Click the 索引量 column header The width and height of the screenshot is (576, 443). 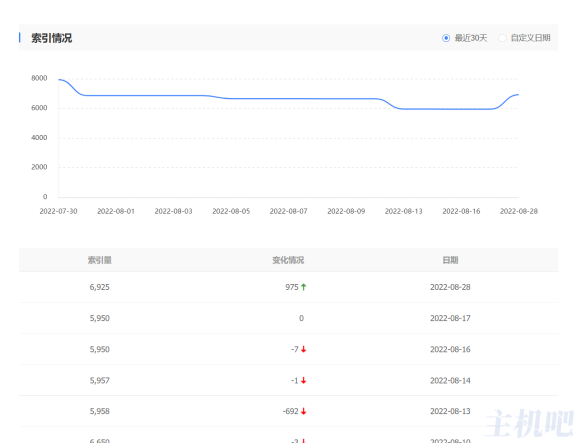click(x=100, y=260)
